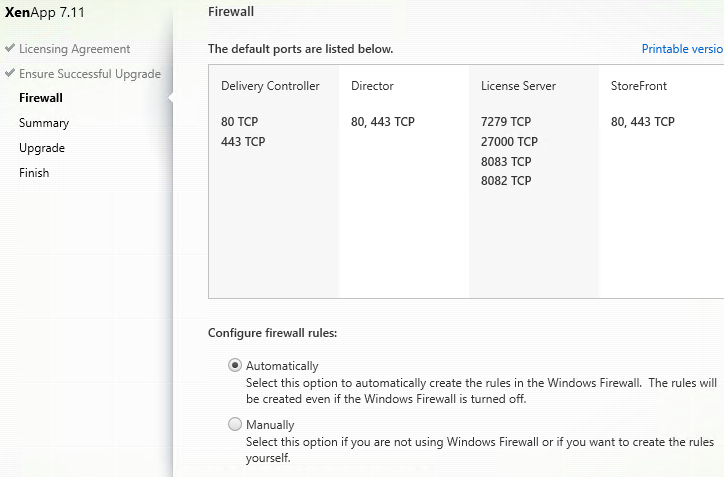Screen dimensions: 724x477
Task: Click 80, 443 TCP under Director
Action: click(x=383, y=122)
